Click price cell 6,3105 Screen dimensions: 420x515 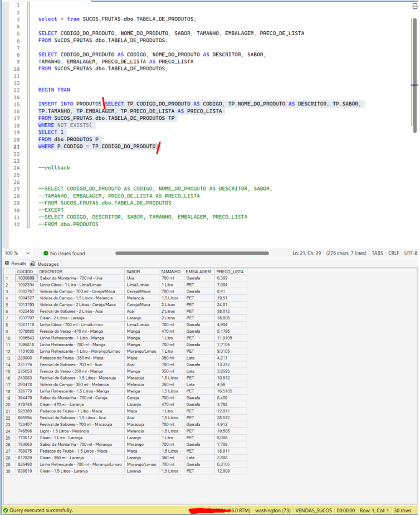231,464
